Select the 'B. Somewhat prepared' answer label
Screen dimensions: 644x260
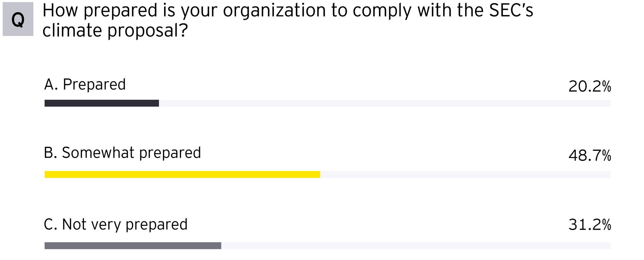(122, 153)
